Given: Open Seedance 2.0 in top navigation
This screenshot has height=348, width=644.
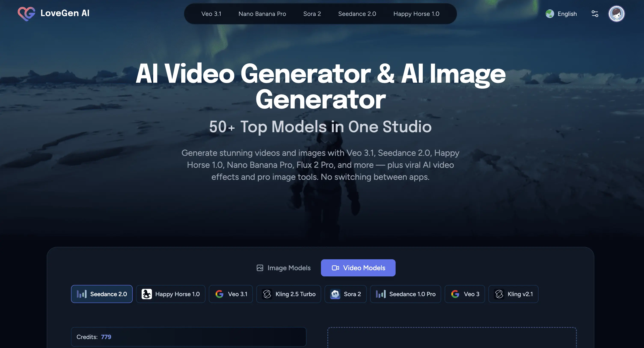Looking at the screenshot, I should (357, 14).
